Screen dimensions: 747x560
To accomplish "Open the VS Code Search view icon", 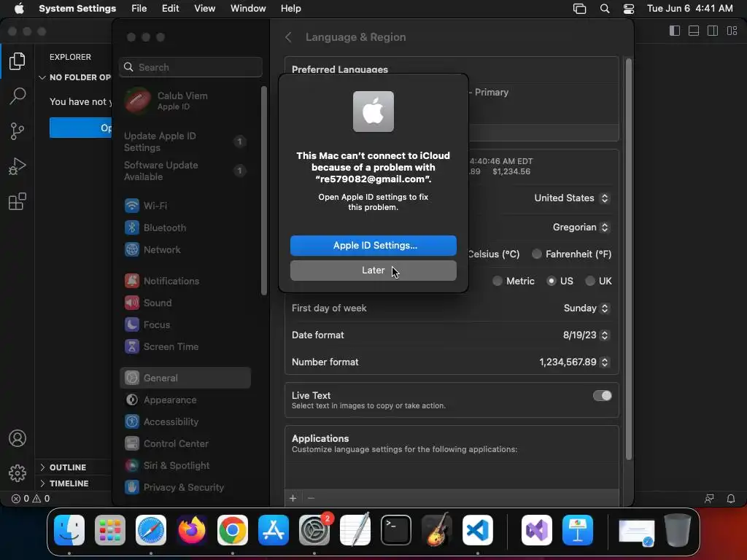I will [x=18, y=96].
